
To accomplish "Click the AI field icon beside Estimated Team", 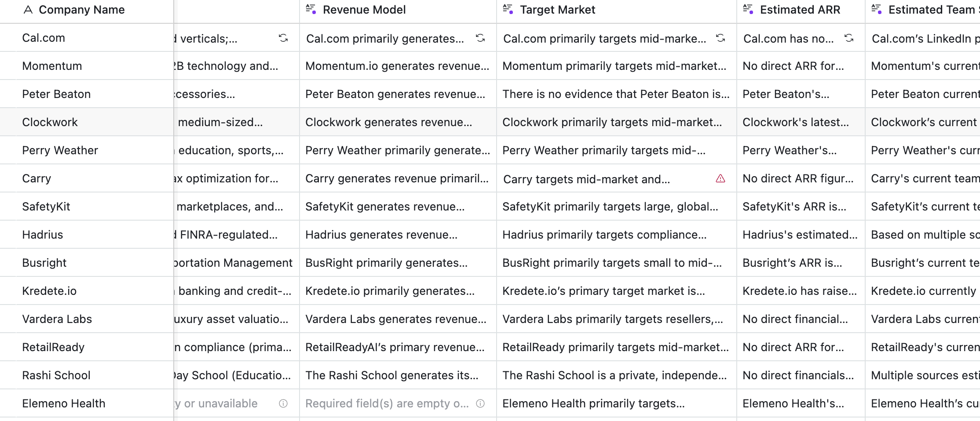I will pyautogui.click(x=877, y=9).
